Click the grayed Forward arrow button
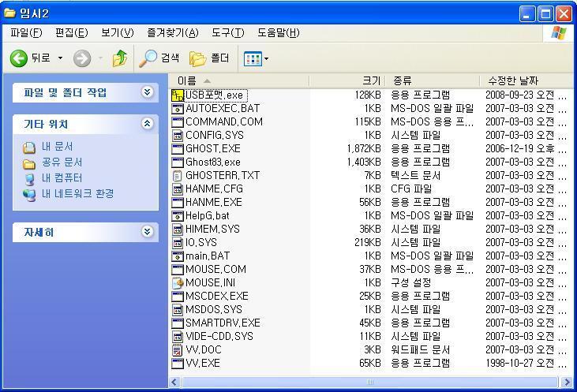 coord(81,58)
